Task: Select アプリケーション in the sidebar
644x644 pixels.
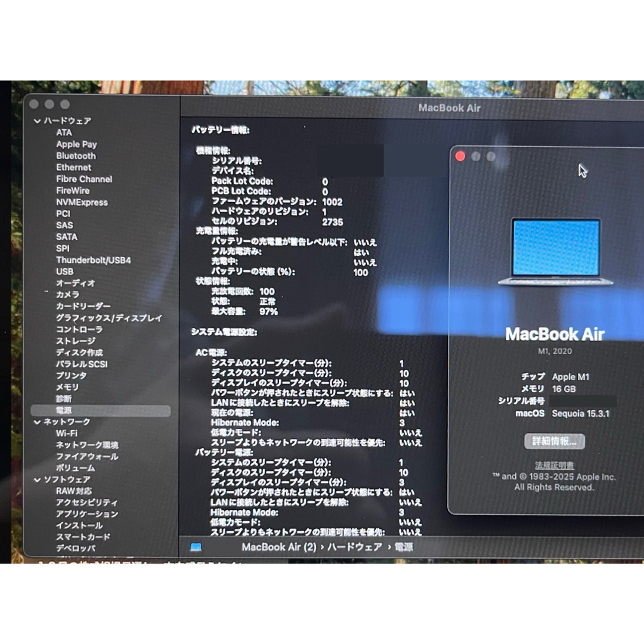Action: [87, 514]
